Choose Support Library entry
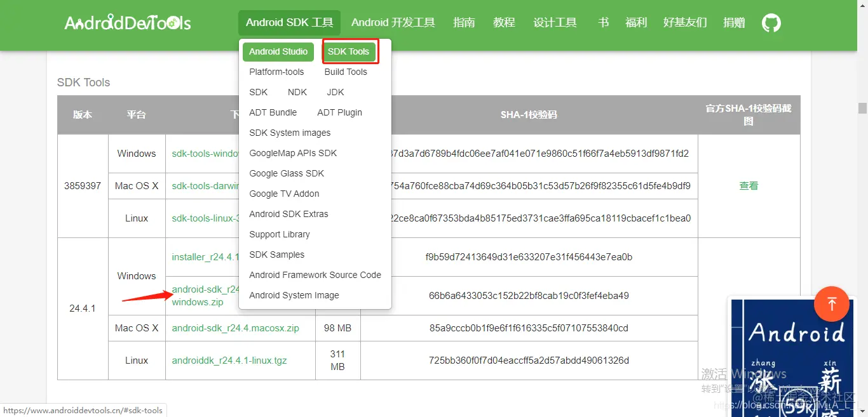Viewport: 868px width, 417px height. [x=280, y=234]
